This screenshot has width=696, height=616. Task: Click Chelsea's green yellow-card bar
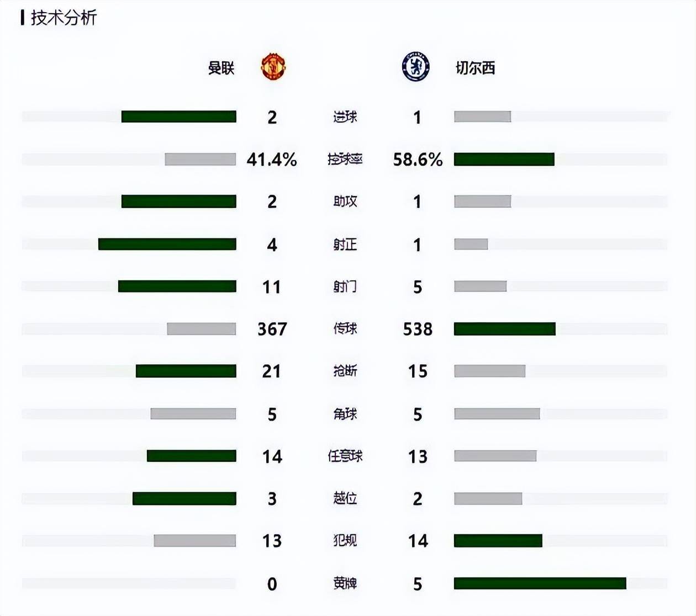[540, 583]
